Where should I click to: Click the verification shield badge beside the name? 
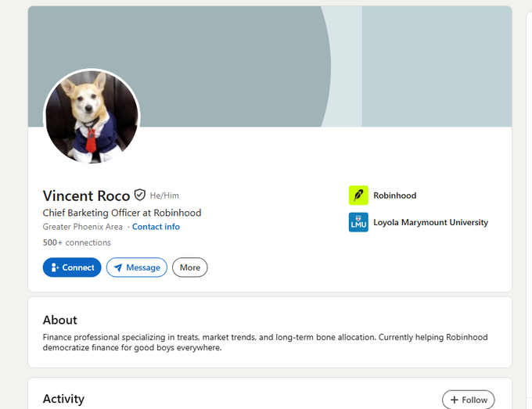tap(140, 195)
